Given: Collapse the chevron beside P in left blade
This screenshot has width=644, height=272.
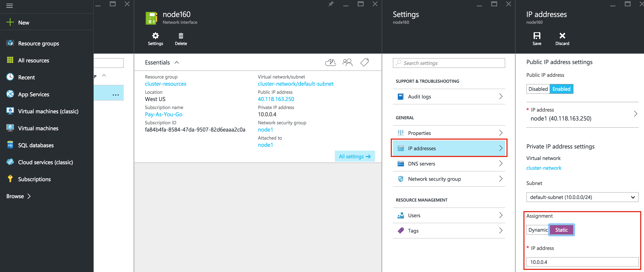Looking at the screenshot, I should click(x=104, y=76).
